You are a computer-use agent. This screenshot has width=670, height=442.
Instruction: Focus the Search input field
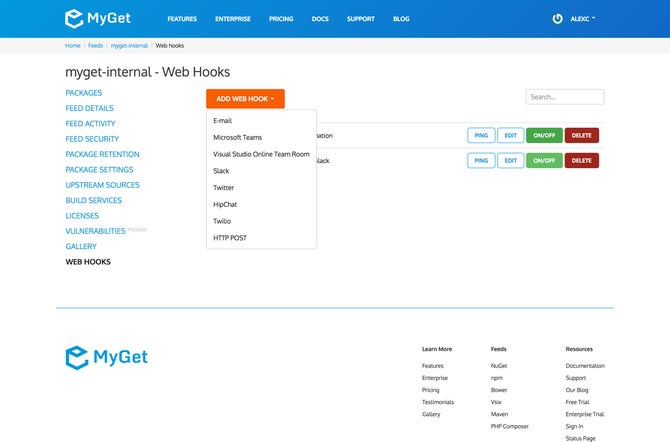coord(564,97)
